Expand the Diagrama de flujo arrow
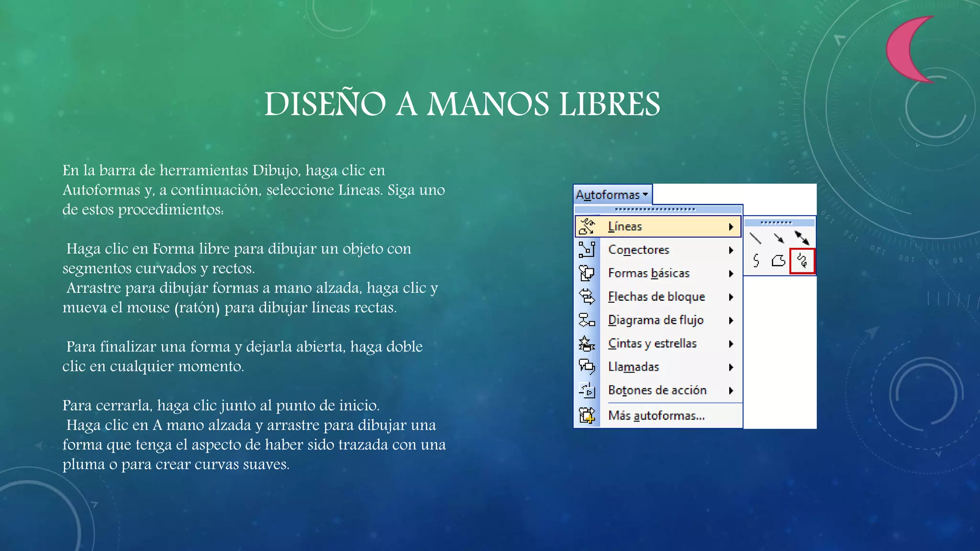This screenshot has width=980, height=551. (x=731, y=320)
